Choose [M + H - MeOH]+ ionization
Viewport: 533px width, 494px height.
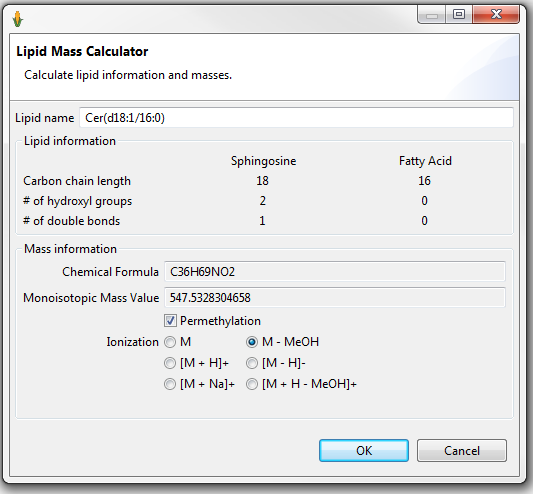[x=252, y=384]
